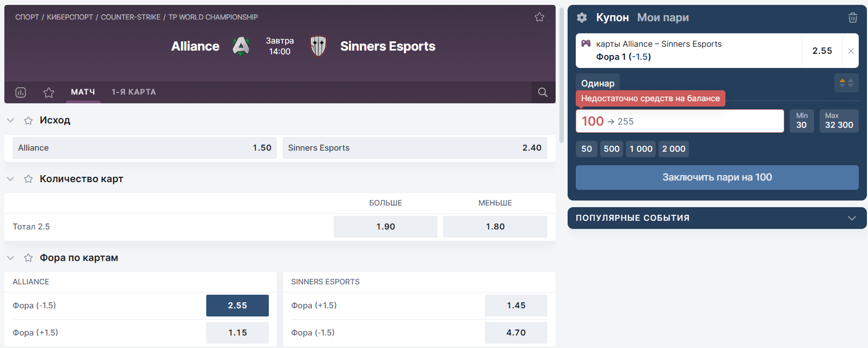The image size is (868, 348).
Task: Favorite the Количество карт market star
Action: 28,179
